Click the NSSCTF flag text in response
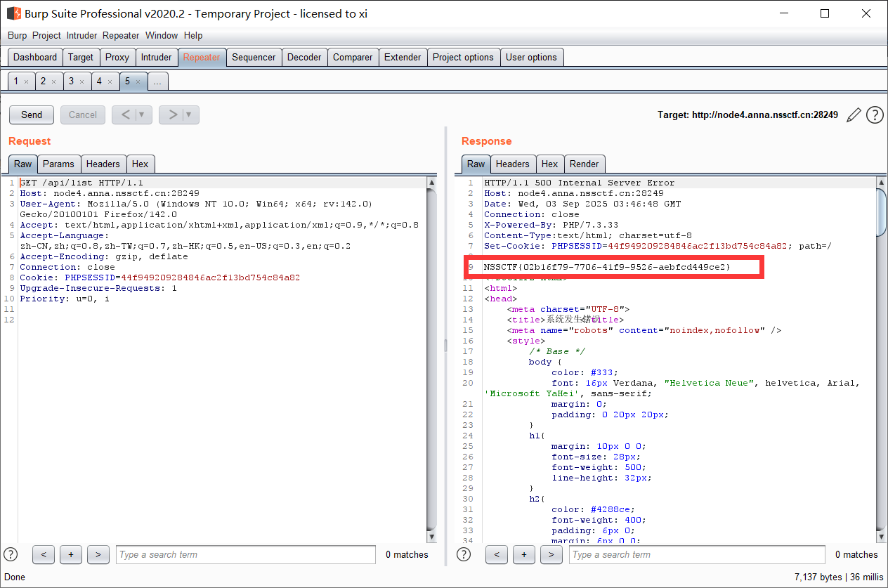 [607, 267]
